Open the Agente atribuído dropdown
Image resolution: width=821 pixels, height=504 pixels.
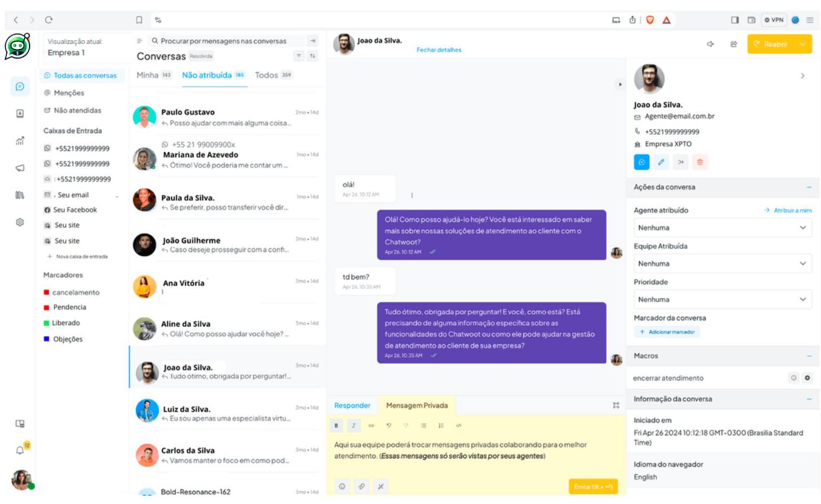pos(722,228)
